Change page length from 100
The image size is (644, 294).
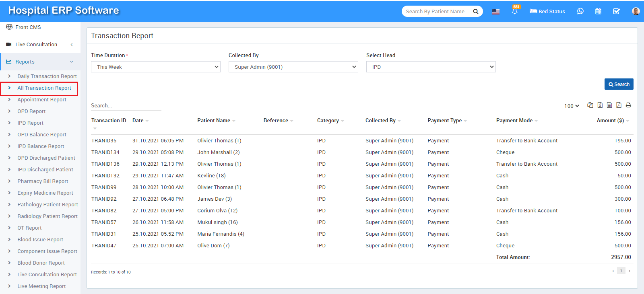point(572,106)
